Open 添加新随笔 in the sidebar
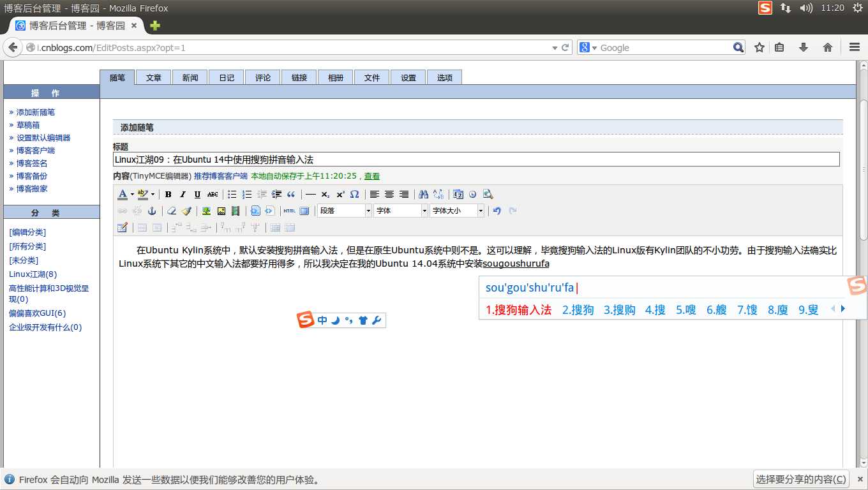868x490 pixels. [36, 112]
